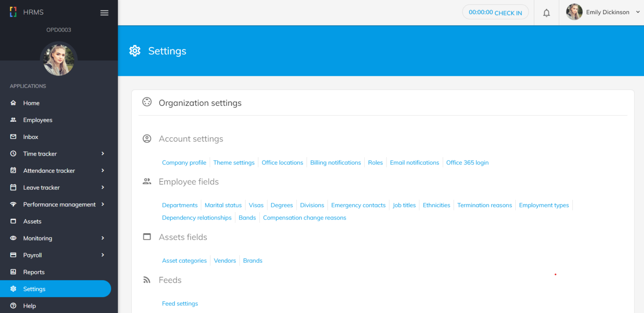Click the Reports chart icon
Screen dimensions: 644x313
(13, 272)
